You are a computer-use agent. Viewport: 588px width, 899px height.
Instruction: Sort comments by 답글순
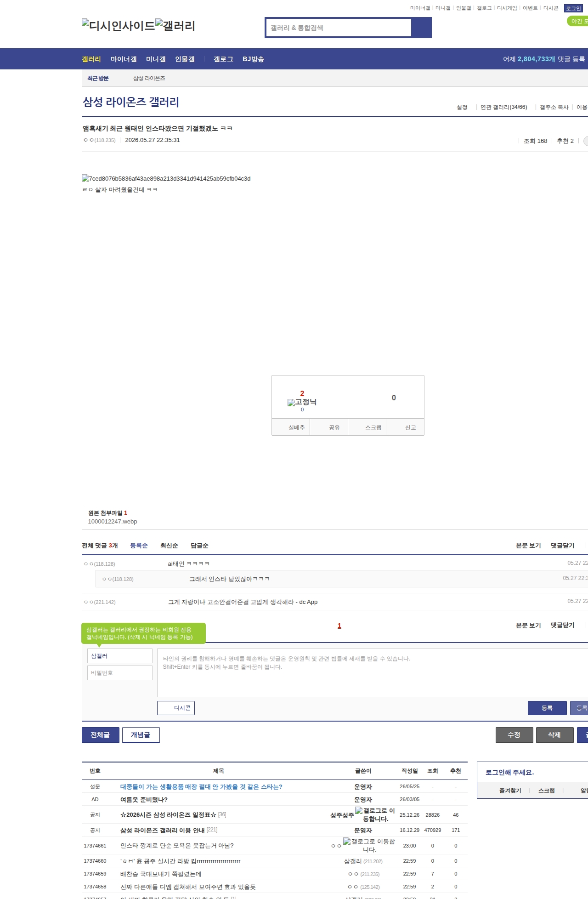[199, 546]
